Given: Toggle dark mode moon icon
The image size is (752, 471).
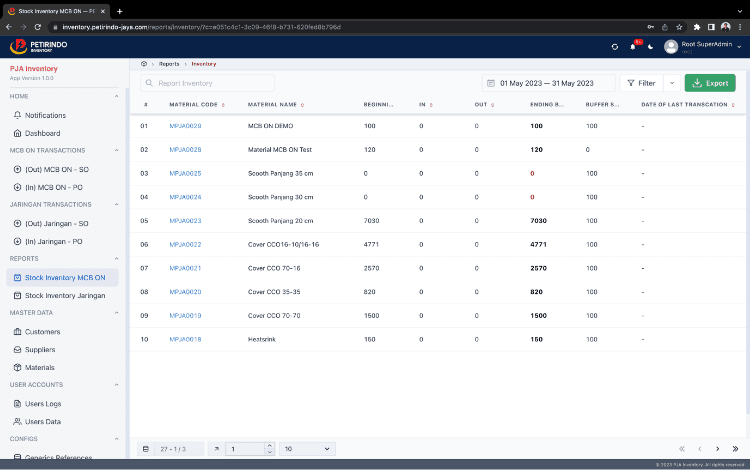Looking at the screenshot, I should [x=651, y=47].
